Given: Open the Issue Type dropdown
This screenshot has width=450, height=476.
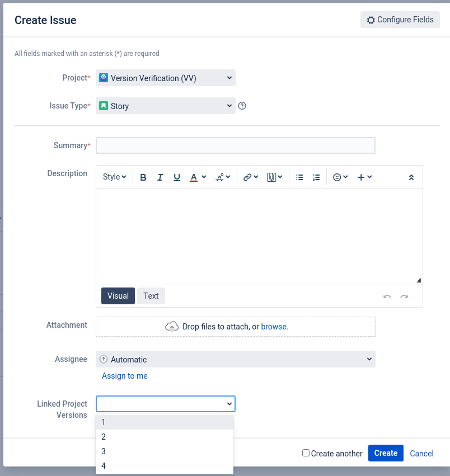Looking at the screenshot, I should [x=166, y=106].
